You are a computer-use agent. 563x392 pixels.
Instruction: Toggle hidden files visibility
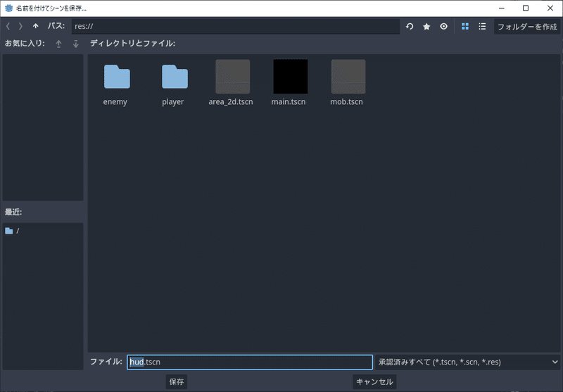pos(444,26)
